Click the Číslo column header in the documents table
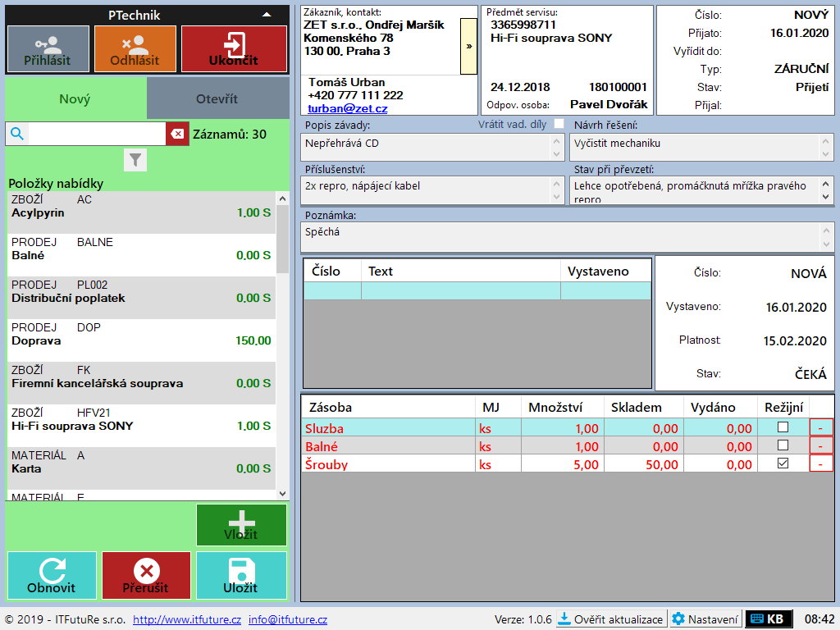Image resolution: width=840 pixels, height=630 pixels. point(333,271)
